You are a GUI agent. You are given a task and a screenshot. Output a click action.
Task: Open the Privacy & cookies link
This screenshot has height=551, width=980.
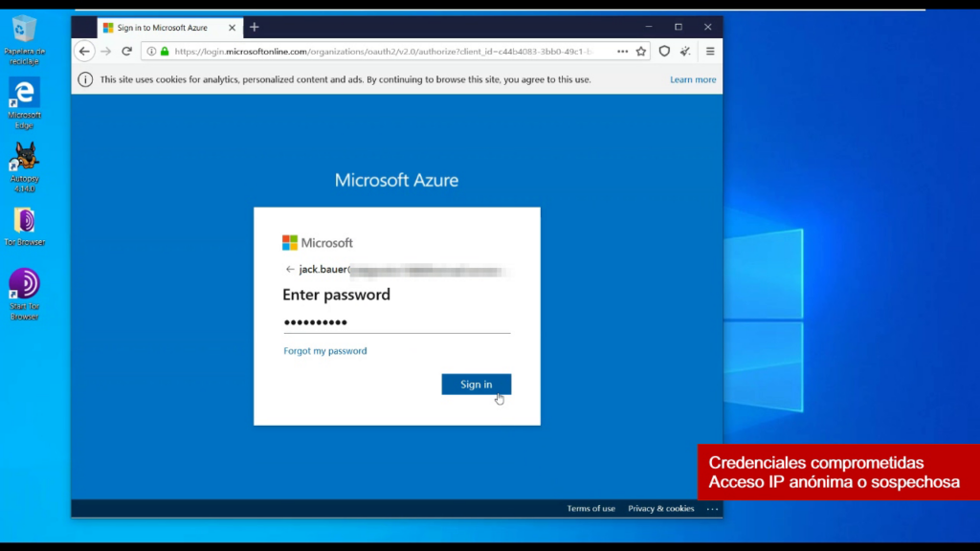(x=661, y=509)
